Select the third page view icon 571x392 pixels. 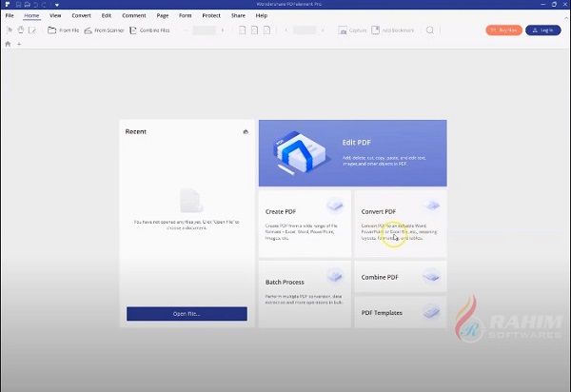tap(266, 30)
